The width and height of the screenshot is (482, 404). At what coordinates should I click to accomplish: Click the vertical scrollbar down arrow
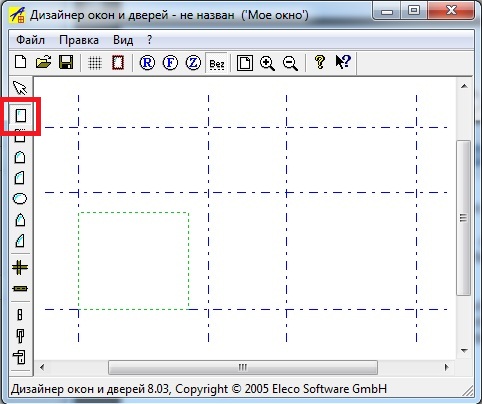[464, 351]
